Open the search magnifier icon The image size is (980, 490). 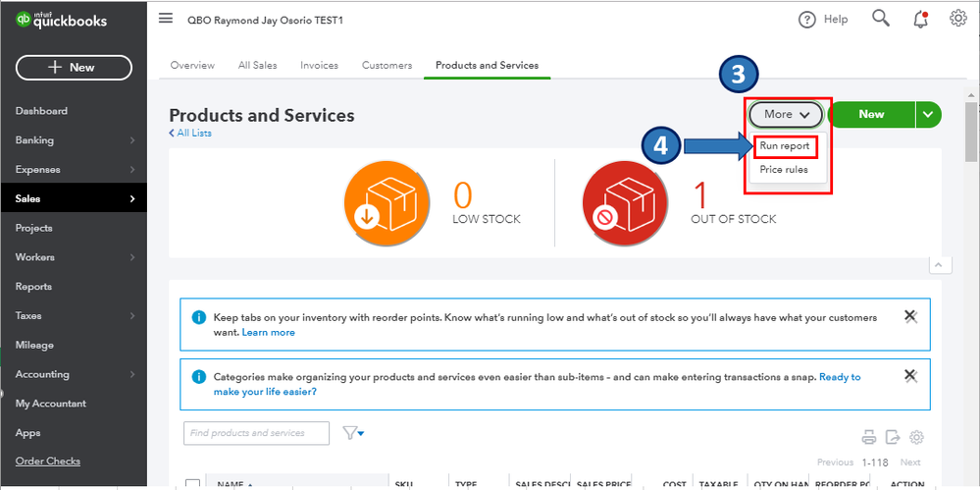(x=881, y=19)
